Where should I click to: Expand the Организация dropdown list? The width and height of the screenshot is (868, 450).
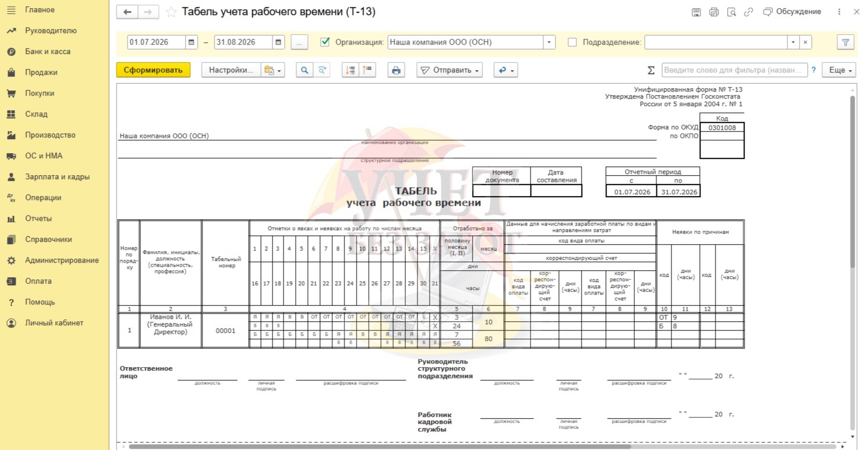tap(549, 42)
